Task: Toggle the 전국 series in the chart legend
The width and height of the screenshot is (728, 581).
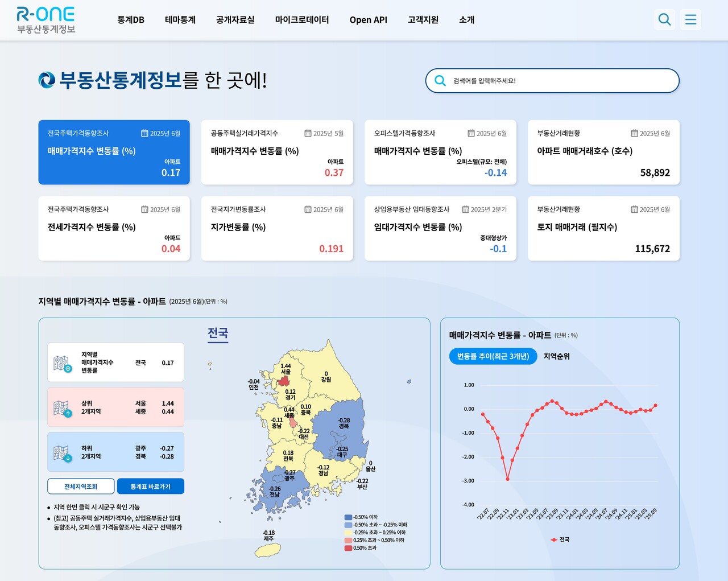Action: click(x=560, y=539)
